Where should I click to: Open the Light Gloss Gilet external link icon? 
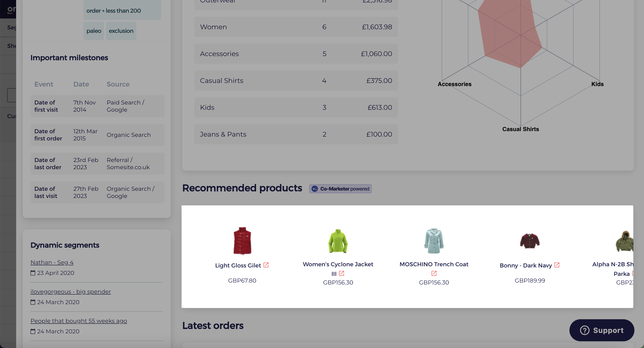point(266,265)
